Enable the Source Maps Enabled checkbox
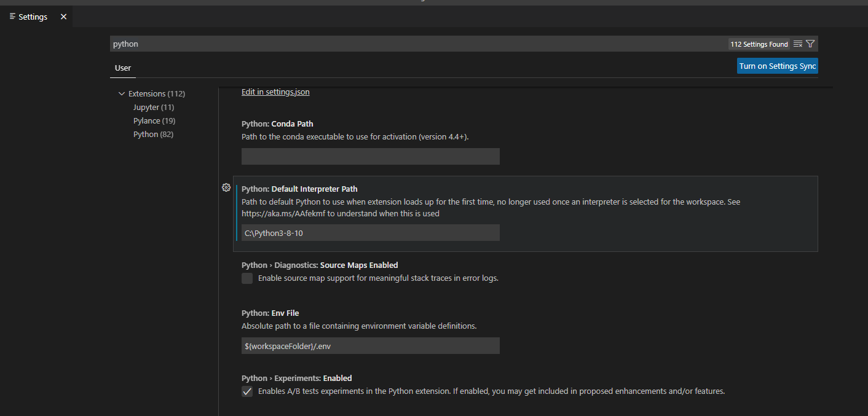Screen dimensions: 868x416 pos(247,278)
